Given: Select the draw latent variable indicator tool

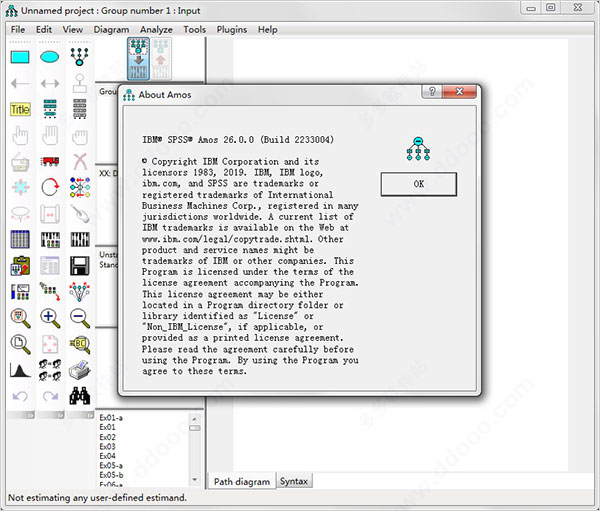Looking at the screenshot, I should [x=80, y=57].
